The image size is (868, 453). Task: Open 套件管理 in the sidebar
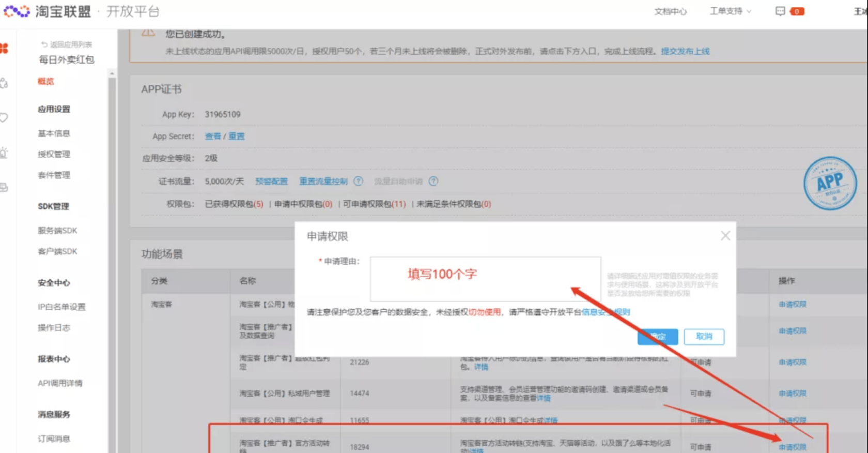(x=54, y=175)
